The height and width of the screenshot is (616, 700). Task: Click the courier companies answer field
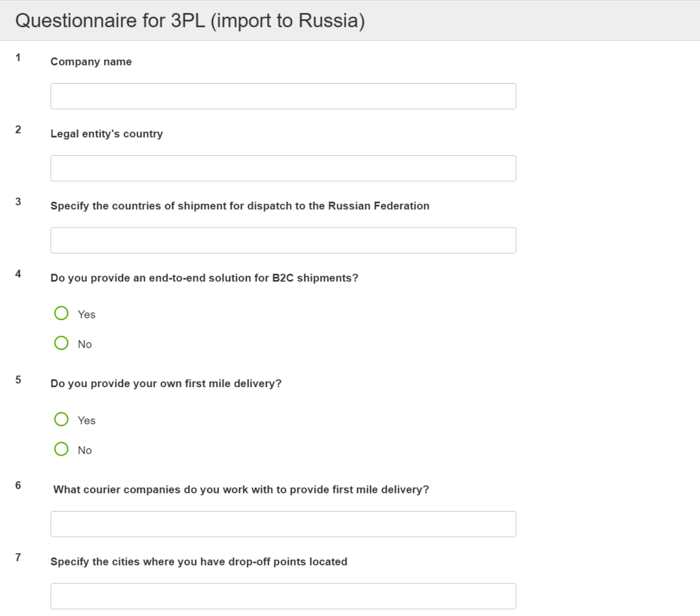tap(283, 524)
